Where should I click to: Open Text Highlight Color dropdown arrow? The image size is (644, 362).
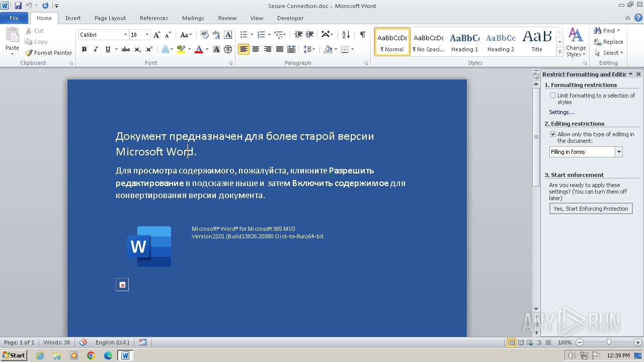point(189,49)
